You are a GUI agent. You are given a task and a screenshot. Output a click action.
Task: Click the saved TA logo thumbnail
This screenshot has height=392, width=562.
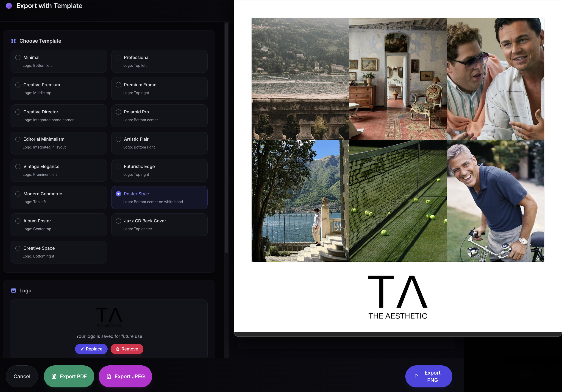[109, 317]
